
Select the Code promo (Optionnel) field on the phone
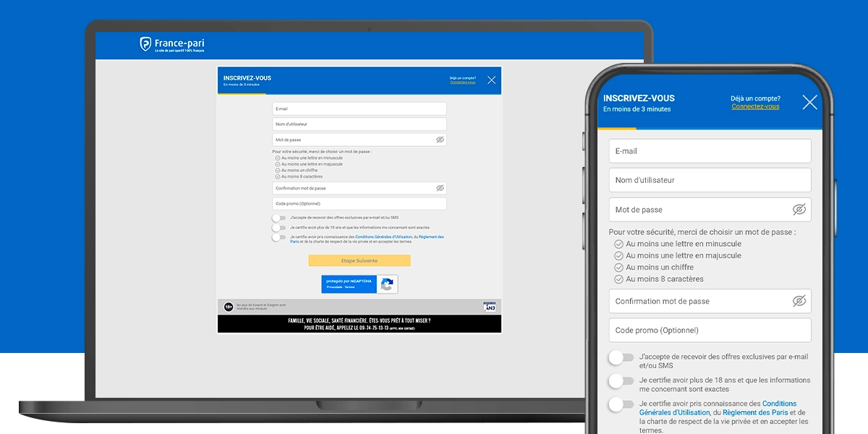(709, 331)
